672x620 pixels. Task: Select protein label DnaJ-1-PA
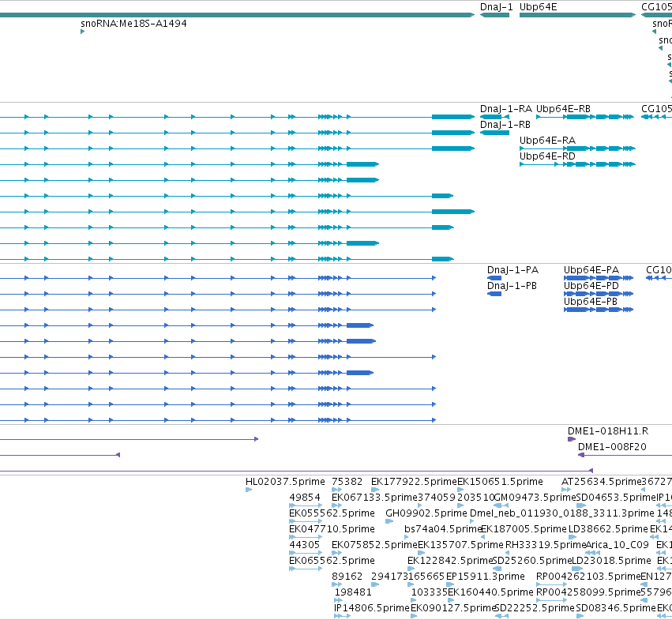(x=513, y=270)
